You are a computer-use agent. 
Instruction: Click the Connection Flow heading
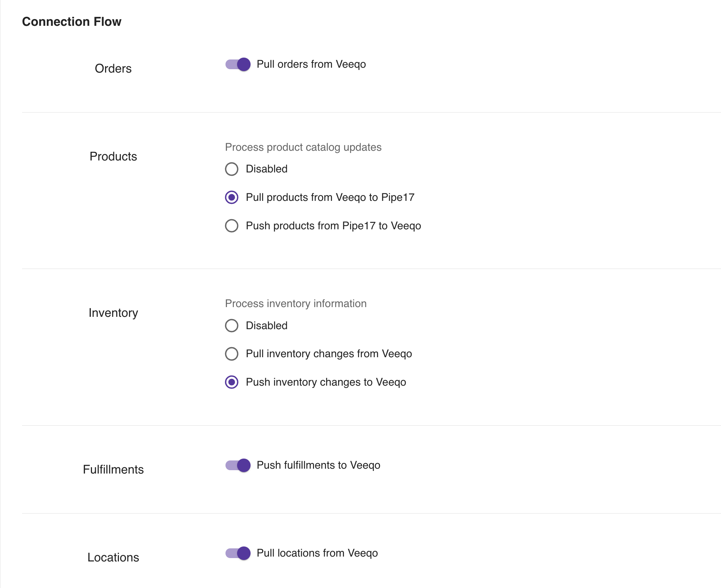pyautogui.click(x=72, y=22)
